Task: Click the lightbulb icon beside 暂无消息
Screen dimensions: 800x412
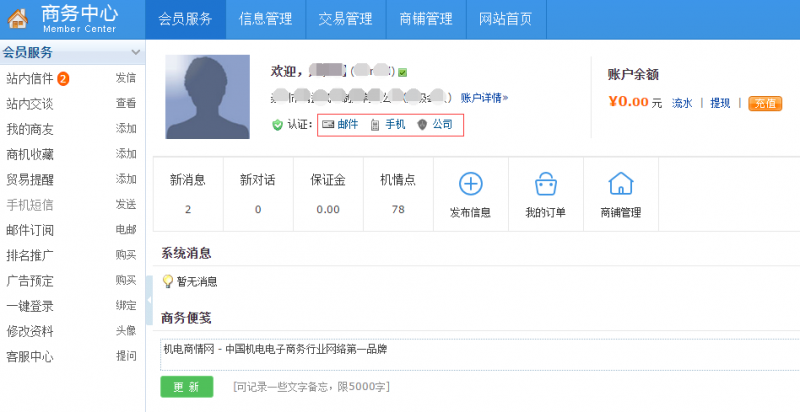Action: pyautogui.click(x=167, y=281)
